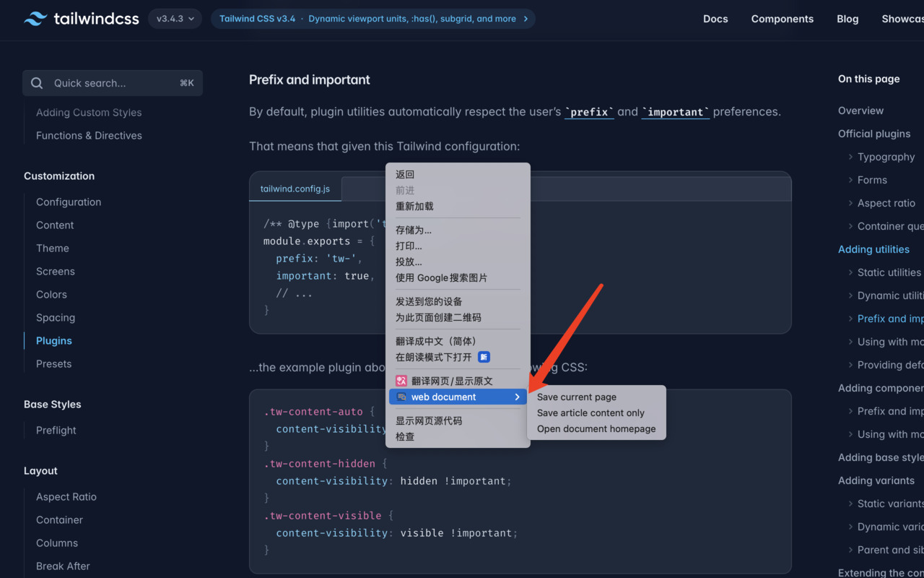Click the web document extension icon

pyautogui.click(x=401, y=397)
